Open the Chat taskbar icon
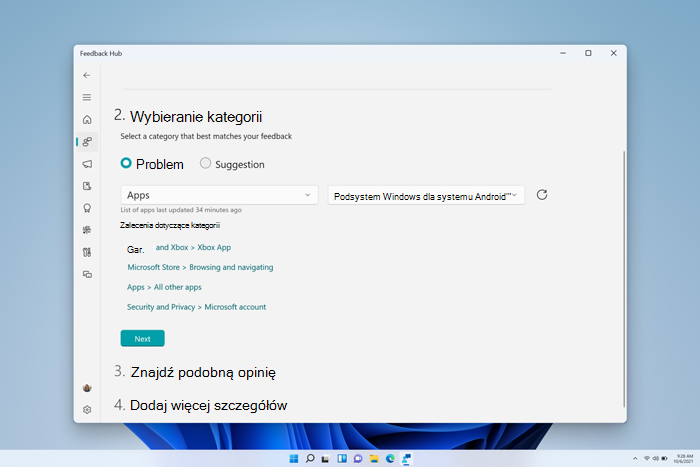The width and height of the screenshot is (700, 467). [x=358, y=459]
